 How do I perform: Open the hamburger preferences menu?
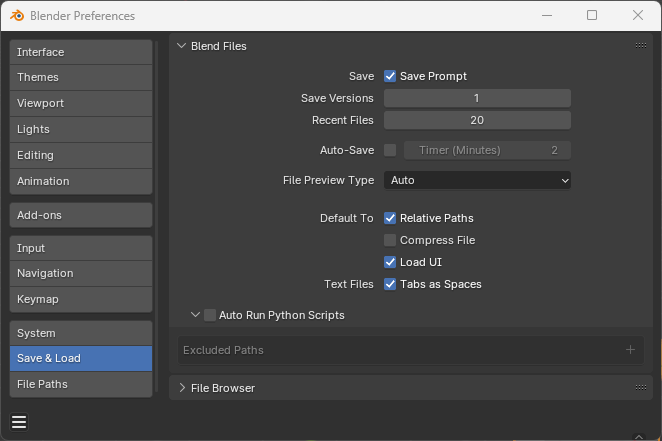pyautogui.click(x=19, y=422)
